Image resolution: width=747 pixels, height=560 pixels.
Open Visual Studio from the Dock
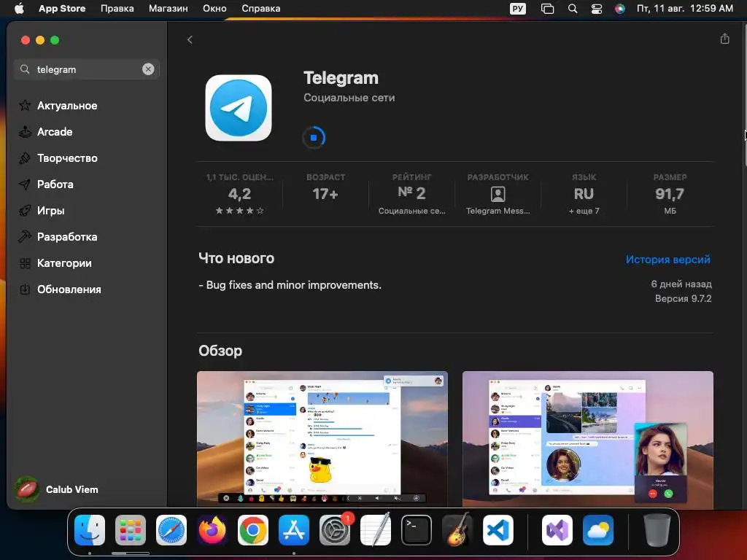pos(557,529)
